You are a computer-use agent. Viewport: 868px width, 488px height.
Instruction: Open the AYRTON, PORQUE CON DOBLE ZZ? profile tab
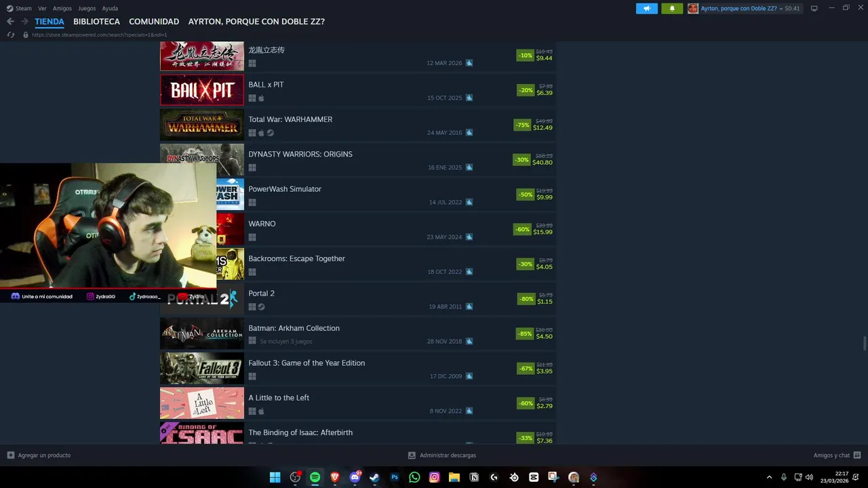(256, 22)
